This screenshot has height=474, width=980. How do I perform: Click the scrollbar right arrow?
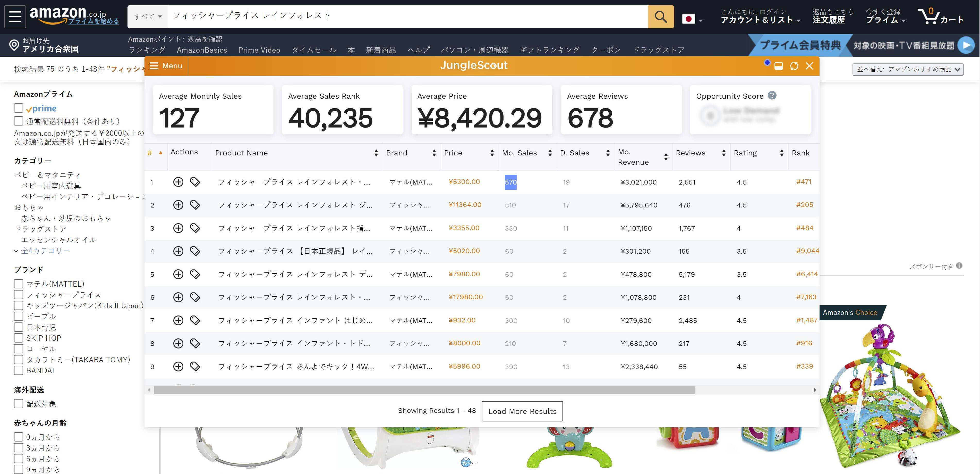(x=814, y=390)
